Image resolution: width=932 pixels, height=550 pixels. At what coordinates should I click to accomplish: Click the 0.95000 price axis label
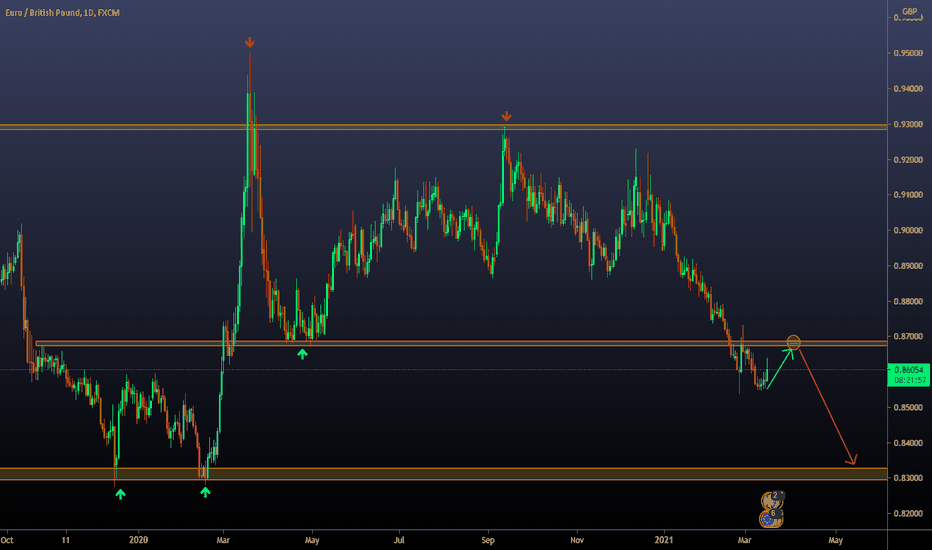tap(908, 53)
